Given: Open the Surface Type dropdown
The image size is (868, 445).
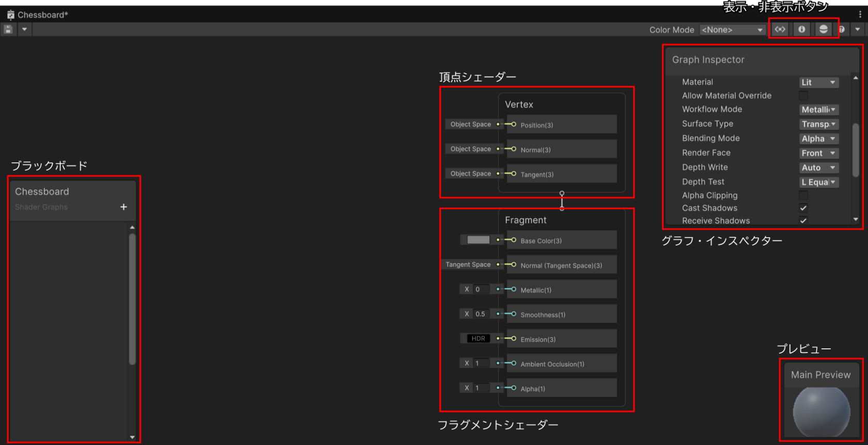Looking at the screenshot, I should pos(818,124).
